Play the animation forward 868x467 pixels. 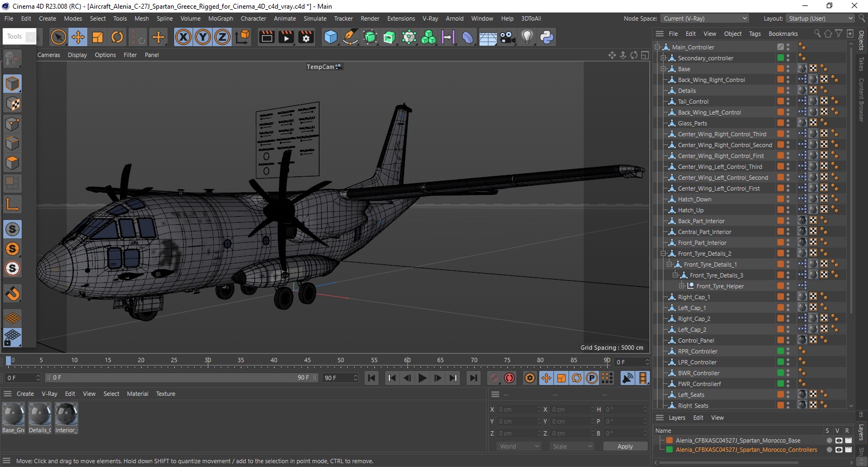click(x=423, y=378)
